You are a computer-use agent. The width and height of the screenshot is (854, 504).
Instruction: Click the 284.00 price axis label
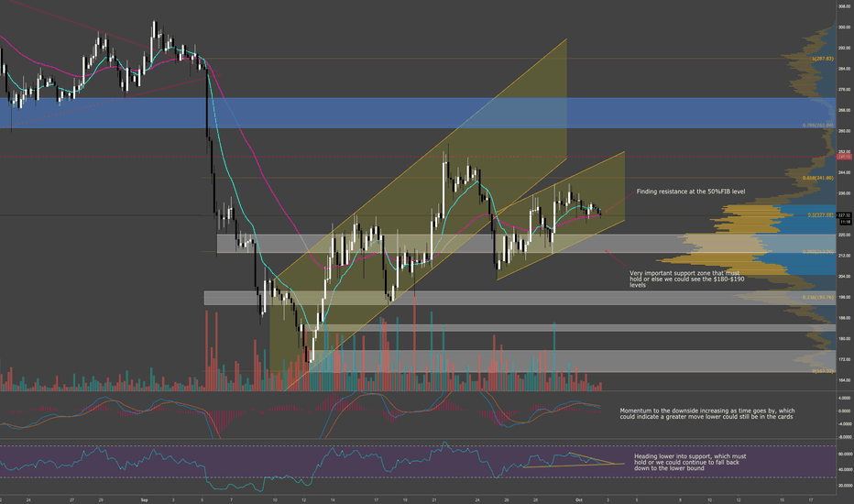point(845,68)
